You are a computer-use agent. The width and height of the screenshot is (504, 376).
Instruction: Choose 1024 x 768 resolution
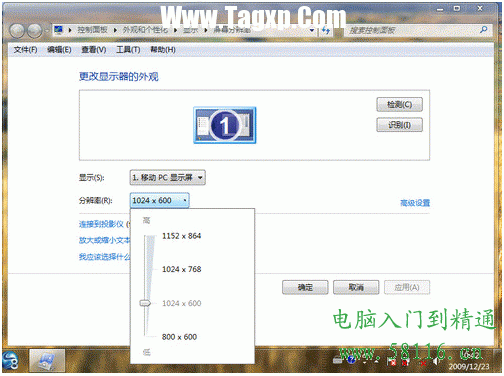(x=182, y=269)
